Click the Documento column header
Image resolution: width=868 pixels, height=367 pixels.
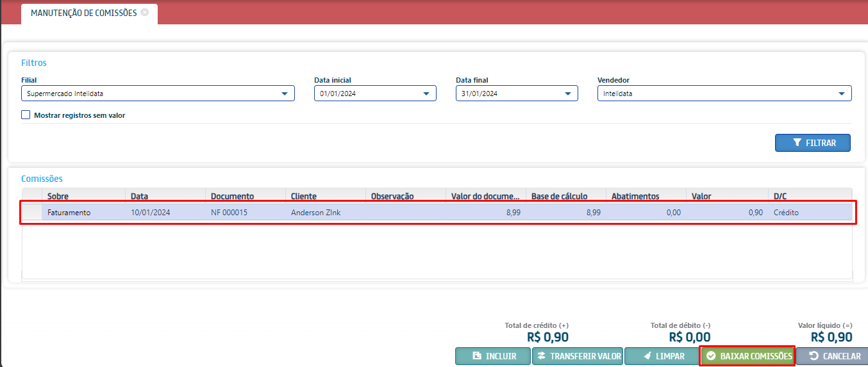[x=245, y=196]
